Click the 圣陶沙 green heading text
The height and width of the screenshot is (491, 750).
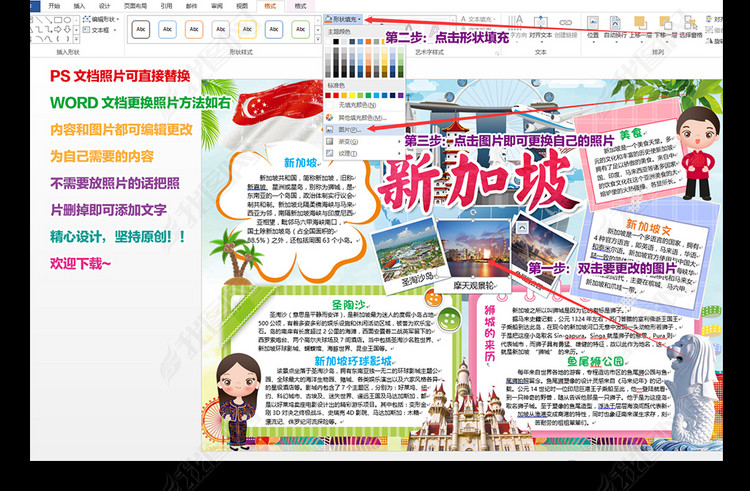[x=349, y=305]
